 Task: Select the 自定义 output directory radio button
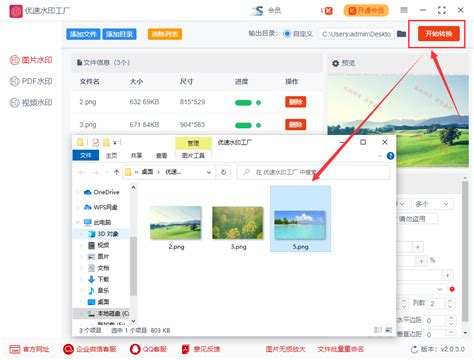[287, 34]
